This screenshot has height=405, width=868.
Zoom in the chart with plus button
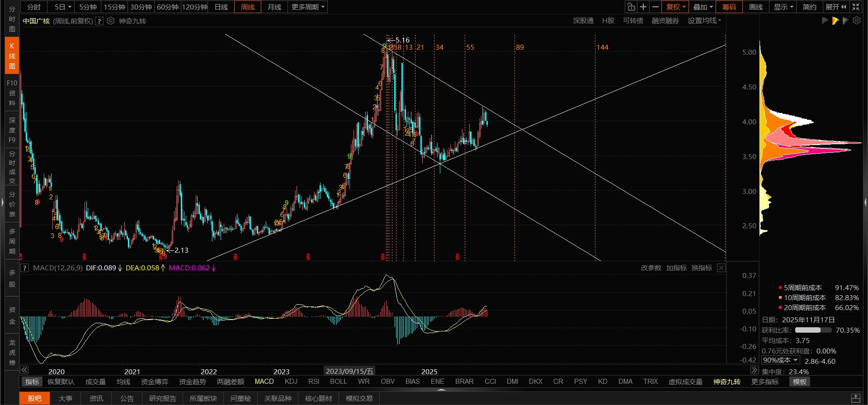(x=643, y=7)
